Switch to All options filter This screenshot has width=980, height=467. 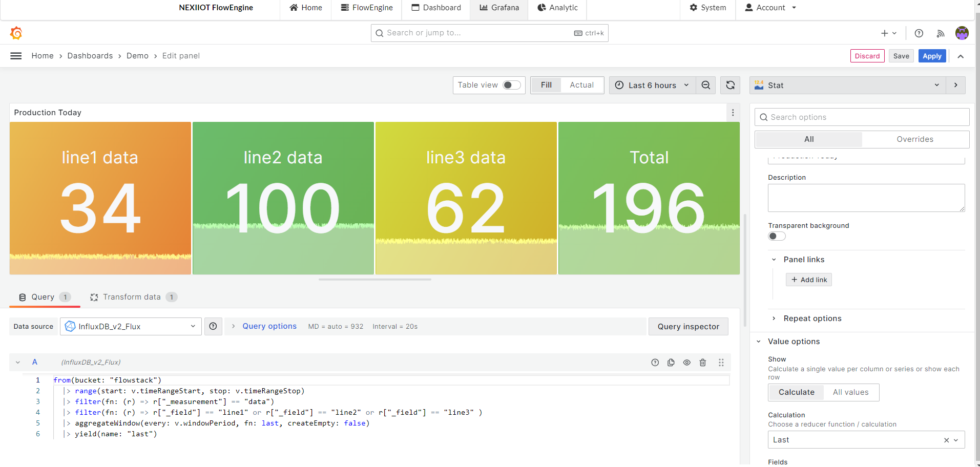click(x=809, y=139)
